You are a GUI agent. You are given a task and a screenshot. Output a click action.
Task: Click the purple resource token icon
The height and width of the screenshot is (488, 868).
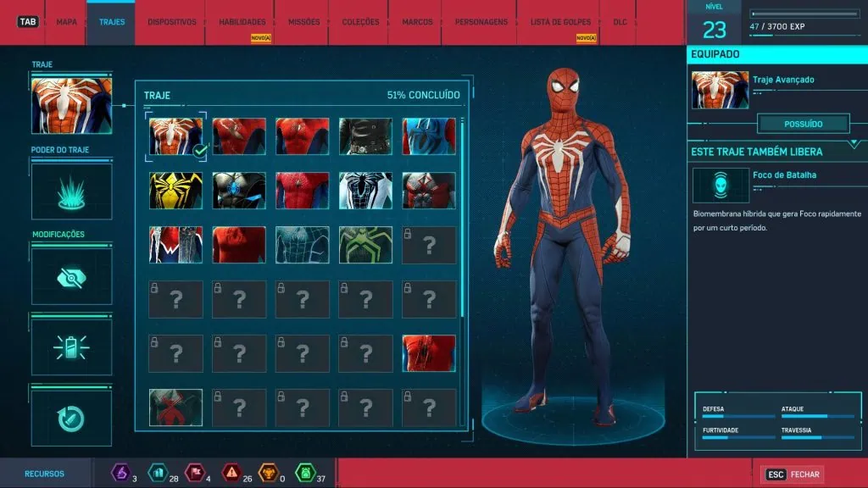(121, 473)
